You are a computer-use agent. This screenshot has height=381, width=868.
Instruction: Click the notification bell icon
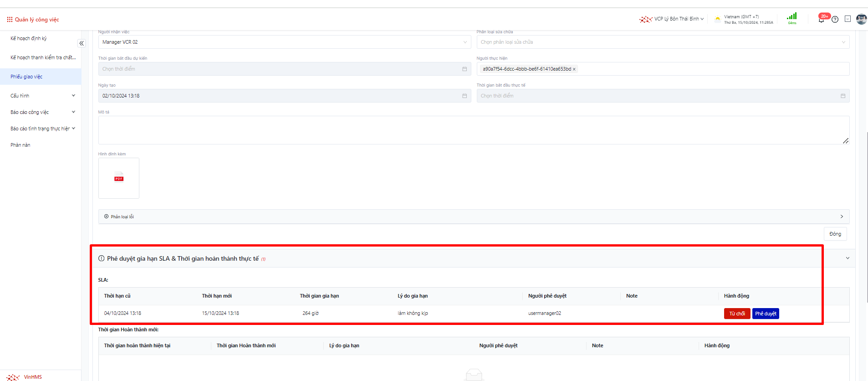click(x=821, y=20)
